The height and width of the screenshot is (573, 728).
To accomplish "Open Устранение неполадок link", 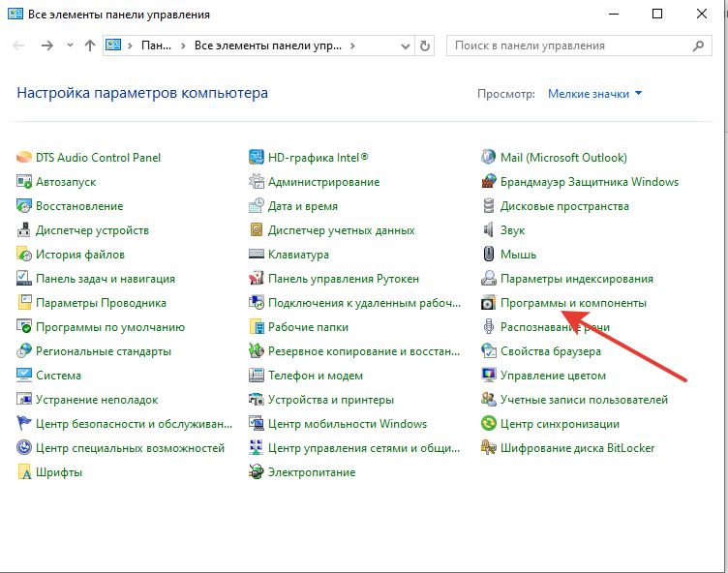I will [97, 400].
